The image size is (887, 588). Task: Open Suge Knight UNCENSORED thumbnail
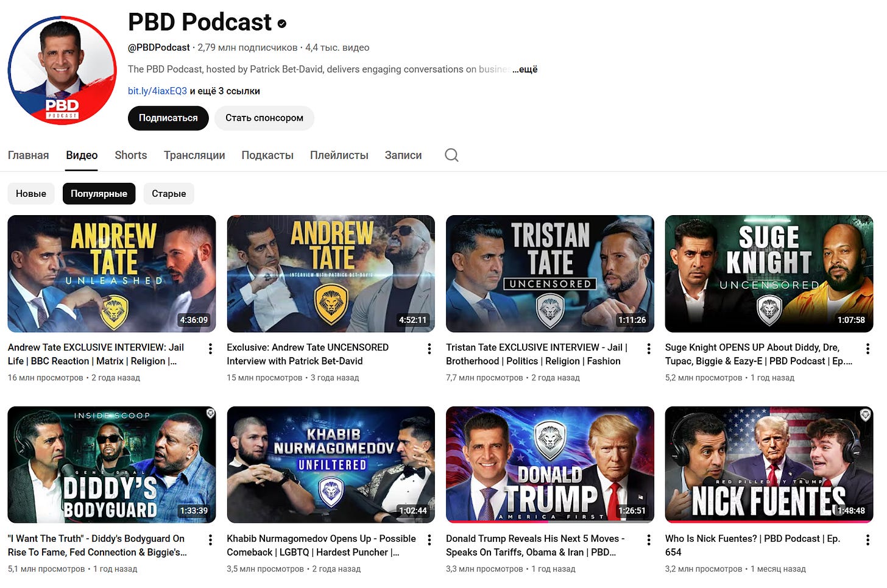[769, 274]
